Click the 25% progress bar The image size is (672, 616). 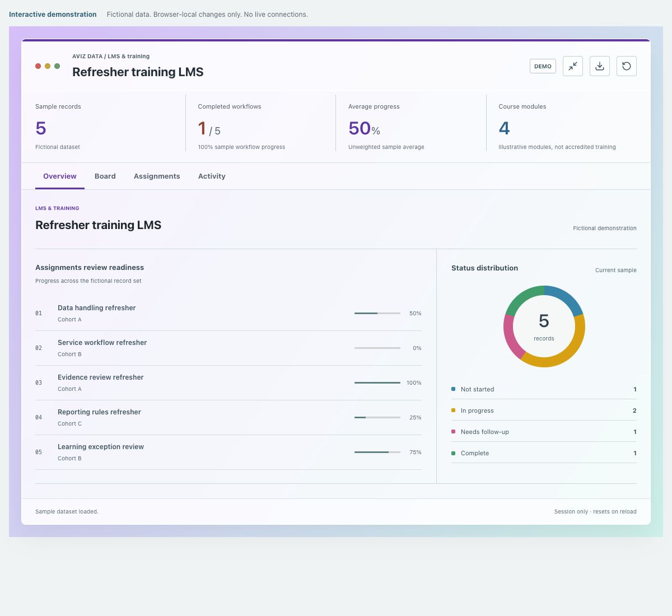[377, 417]
